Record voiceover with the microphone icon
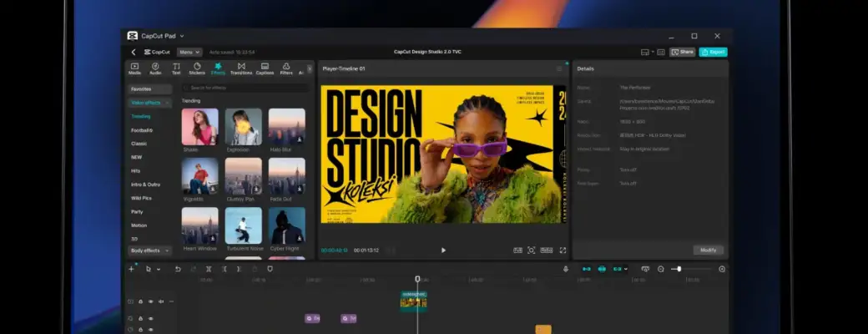 (x=566, y=269)
